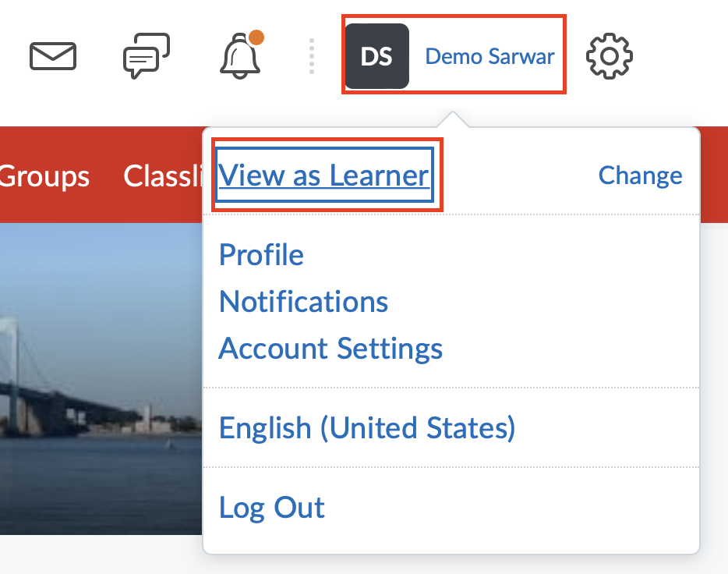Select View as Learner
Viewport: 728px width, 574px height.
(x=324, y=175)
